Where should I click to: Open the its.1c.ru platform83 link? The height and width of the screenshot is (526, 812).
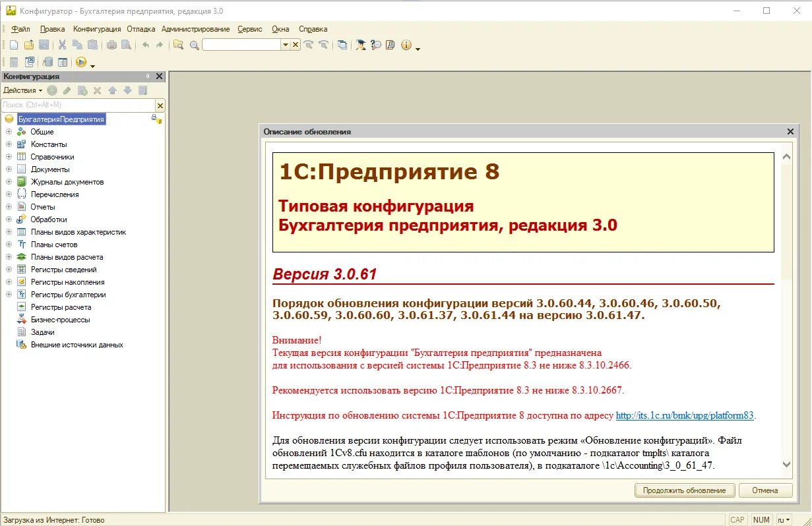[685, 415]
